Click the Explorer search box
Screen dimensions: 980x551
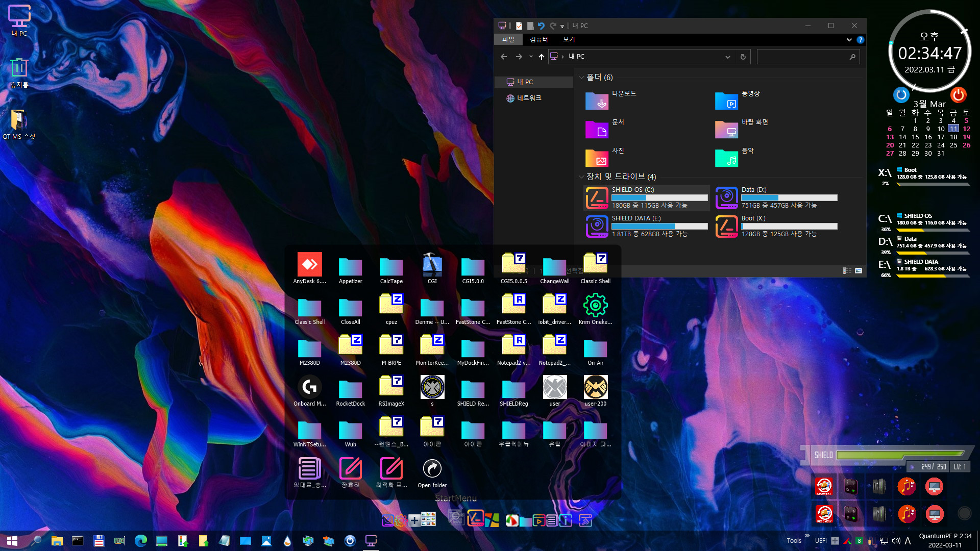click(x=807, y=57)
